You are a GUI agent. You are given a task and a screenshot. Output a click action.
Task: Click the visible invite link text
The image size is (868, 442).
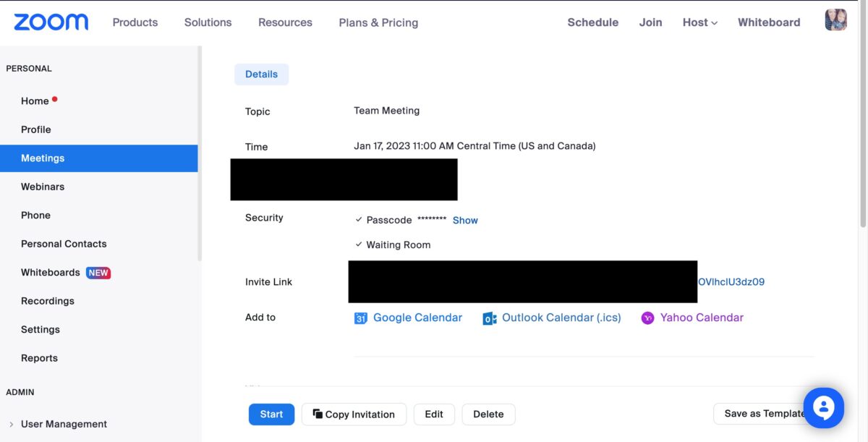coord(731,282)
